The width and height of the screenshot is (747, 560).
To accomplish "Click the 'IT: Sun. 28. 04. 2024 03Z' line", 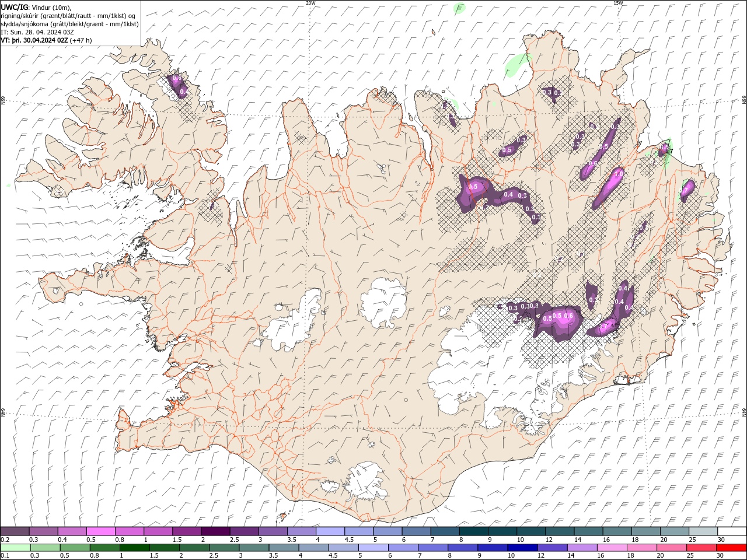I will click(37, 32).
